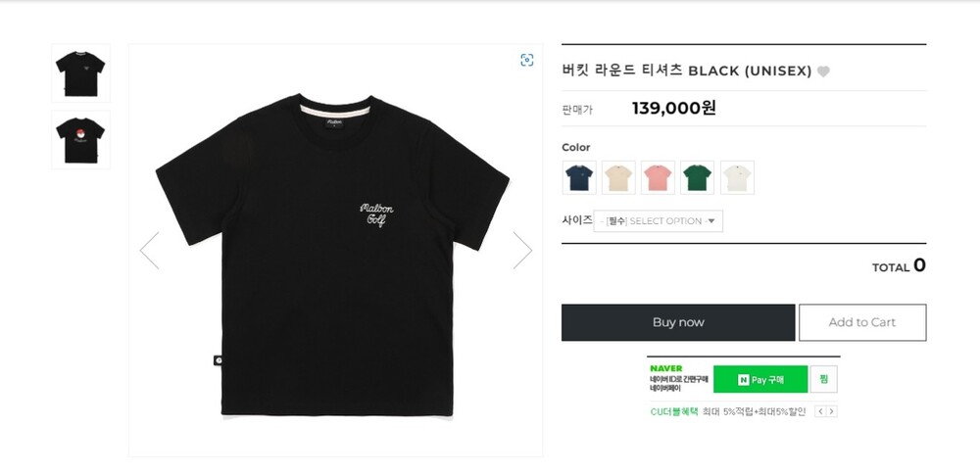Open the size SELECT OPTION dropdown

659,221
